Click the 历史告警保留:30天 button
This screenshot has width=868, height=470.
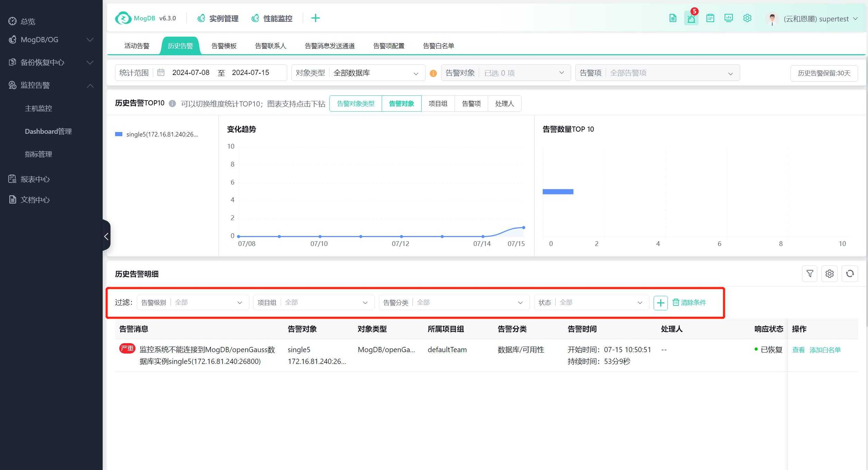pyautogui.click(x=824, y=73)
